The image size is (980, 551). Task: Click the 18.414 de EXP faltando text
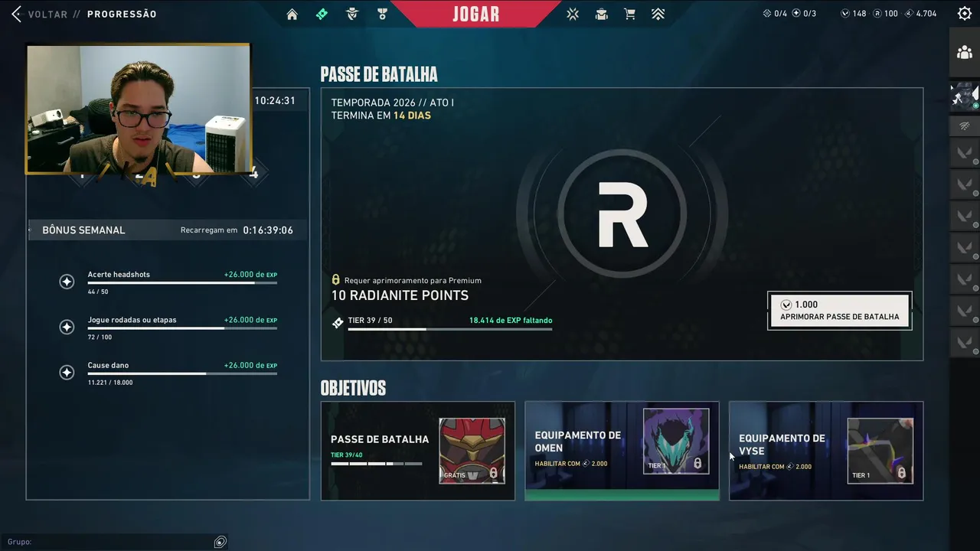(511, 321)
